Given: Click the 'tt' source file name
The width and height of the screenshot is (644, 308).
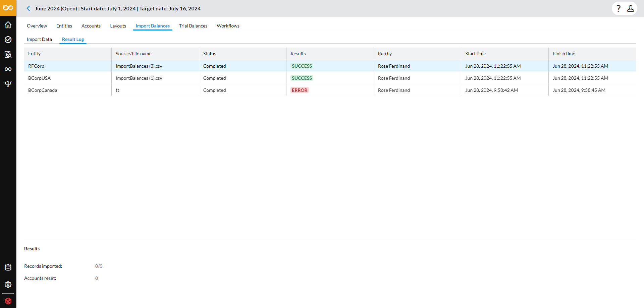Looking at the screenshot, I should (x=117, y=90).
